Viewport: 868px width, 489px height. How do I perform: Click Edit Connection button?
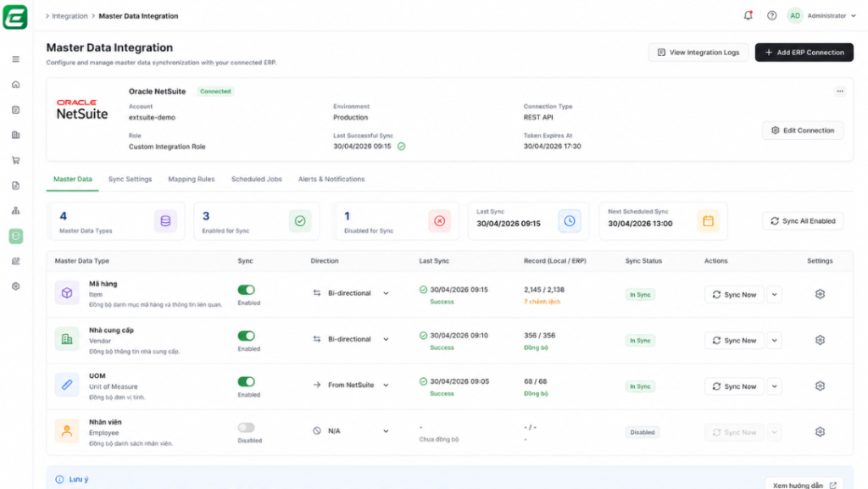[x=803, y=131]
